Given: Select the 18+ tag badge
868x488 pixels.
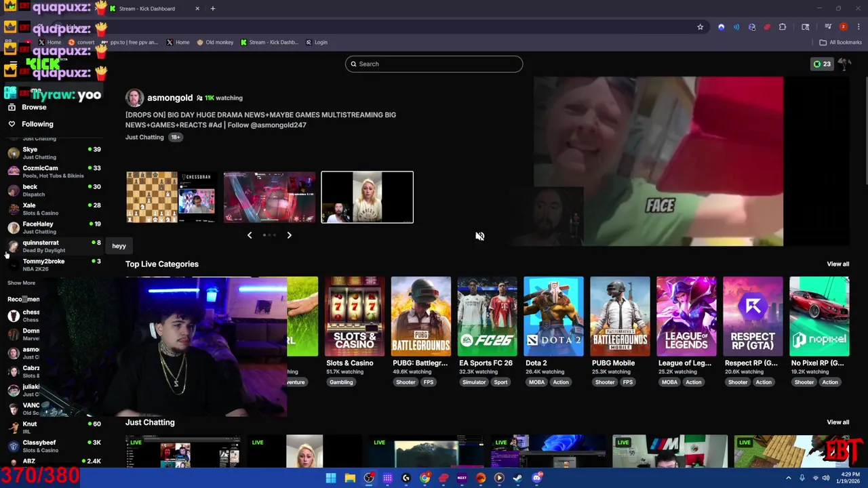Looking at the screenshot, I should 175,137.
